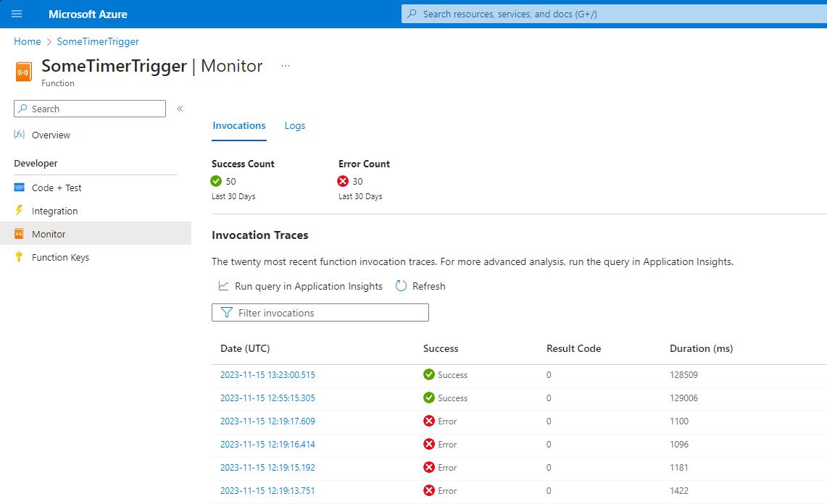Open invocation 2023-11-15 13:23:00.515

pos(267,375)
